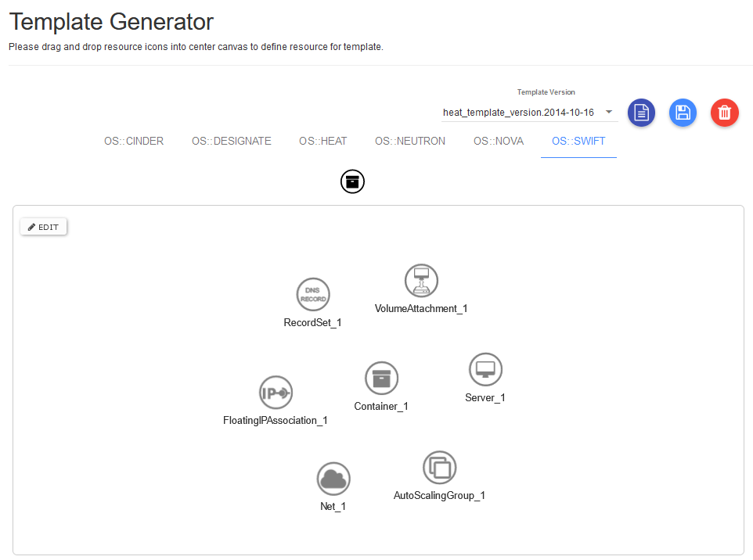Switch to the OS::DESIGNATE tab

pyautogui.click(x=231, y=141)
